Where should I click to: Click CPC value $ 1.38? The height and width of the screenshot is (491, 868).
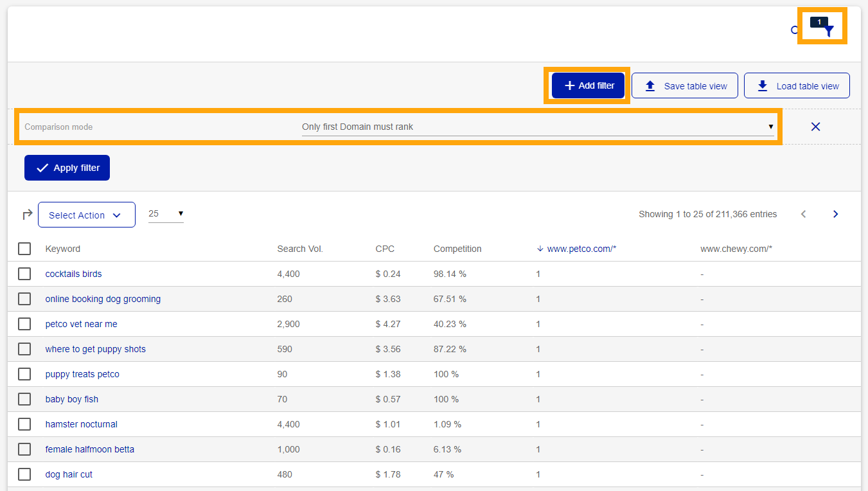click(388, 374)
